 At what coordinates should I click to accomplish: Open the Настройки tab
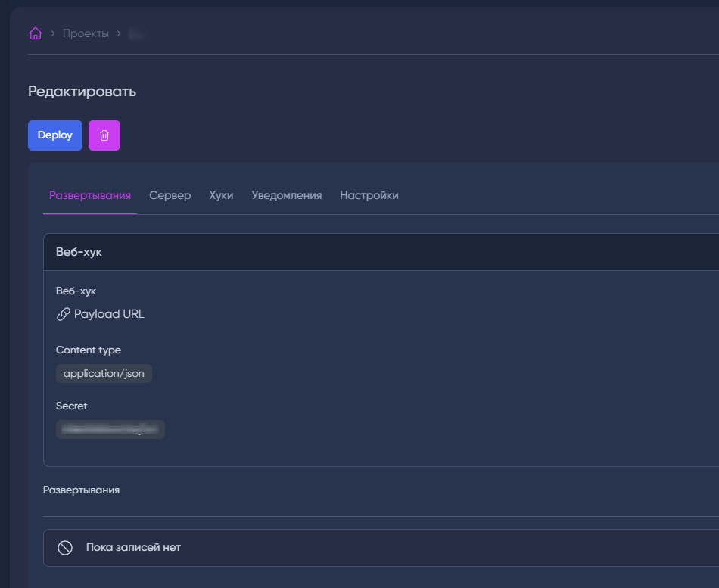click(369, 195)
